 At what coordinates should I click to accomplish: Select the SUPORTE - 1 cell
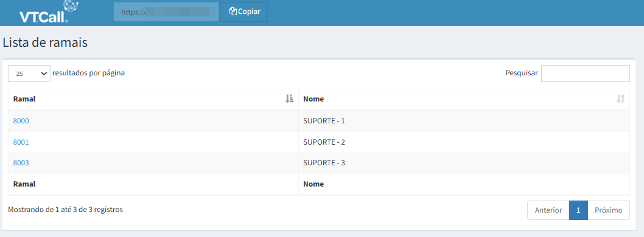pyautogui.click(x=464, y=121)
